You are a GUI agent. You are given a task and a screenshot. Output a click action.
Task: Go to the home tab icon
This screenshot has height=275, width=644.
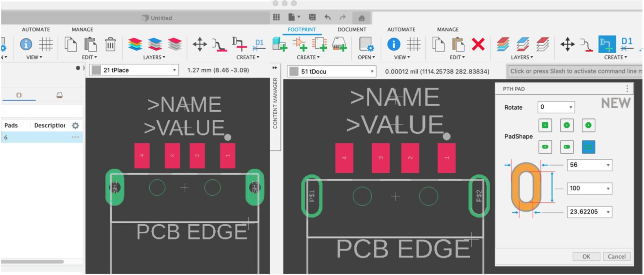361,18
